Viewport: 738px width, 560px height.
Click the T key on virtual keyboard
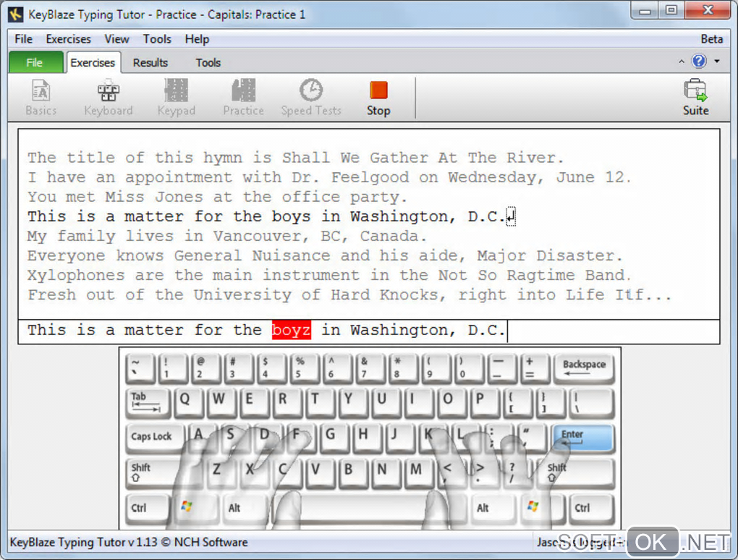coord(321,403)
